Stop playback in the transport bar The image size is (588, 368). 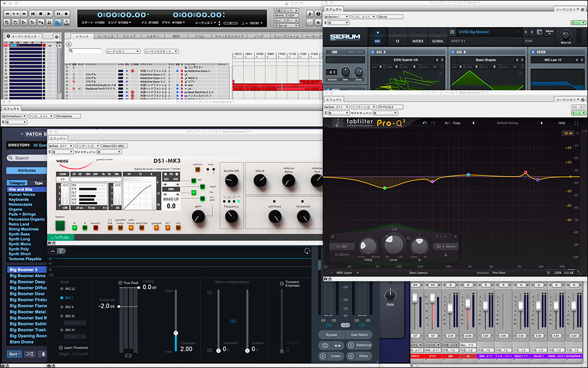(41, 14)
